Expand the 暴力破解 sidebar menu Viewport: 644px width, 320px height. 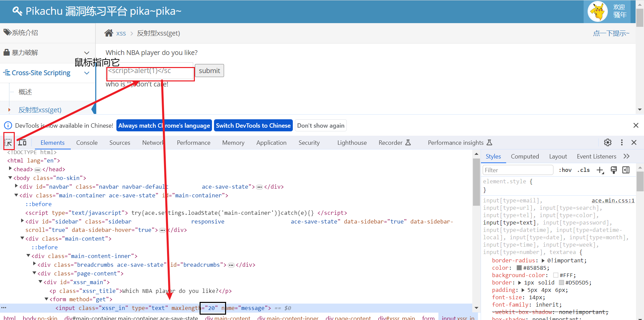coord(48,53)
